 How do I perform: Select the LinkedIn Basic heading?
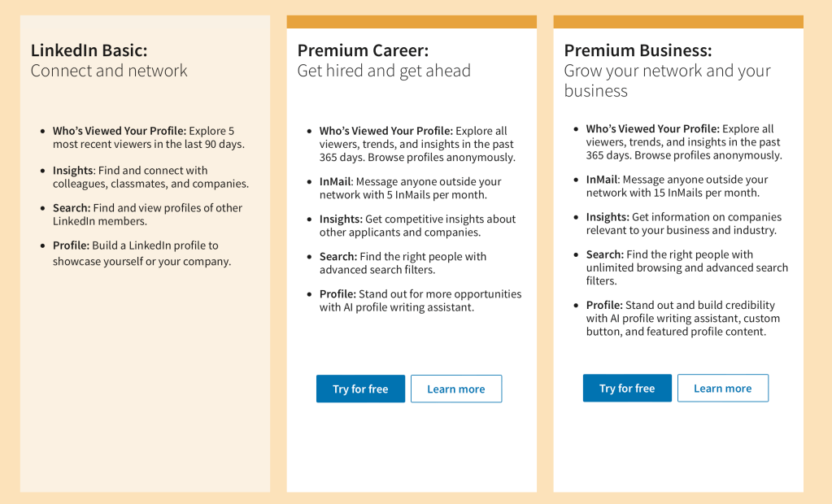[x=89, y=50]
